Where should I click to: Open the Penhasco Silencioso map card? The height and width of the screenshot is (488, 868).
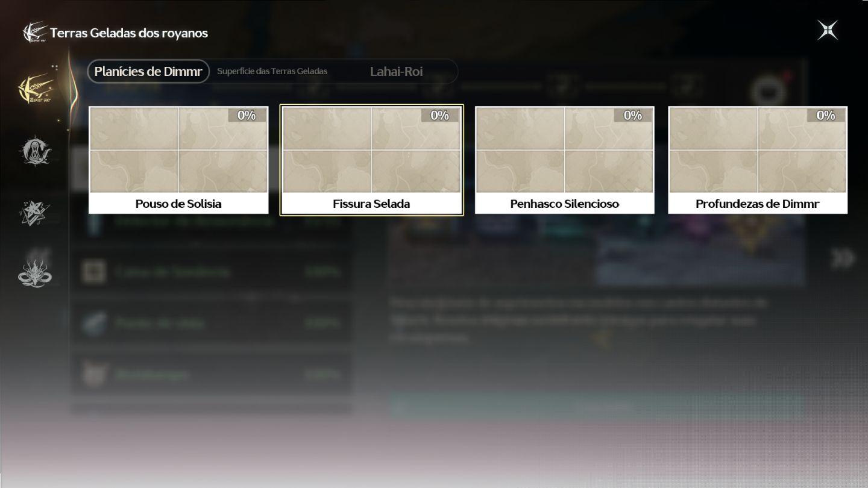tap(565, 160)
